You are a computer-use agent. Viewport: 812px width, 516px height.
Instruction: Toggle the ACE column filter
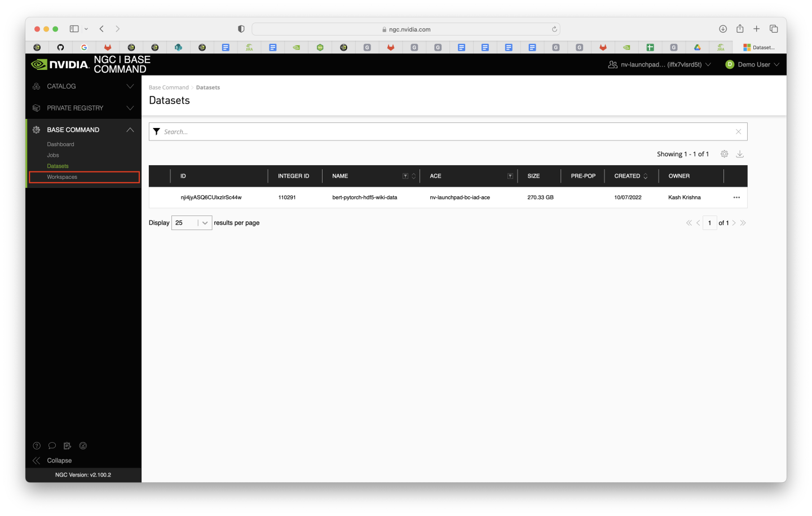(510, 176)
